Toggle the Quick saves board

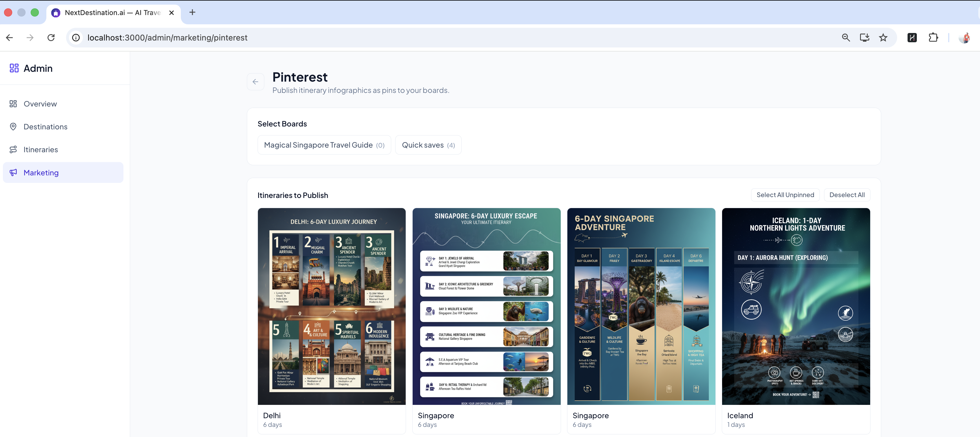(x=428, y=145)
